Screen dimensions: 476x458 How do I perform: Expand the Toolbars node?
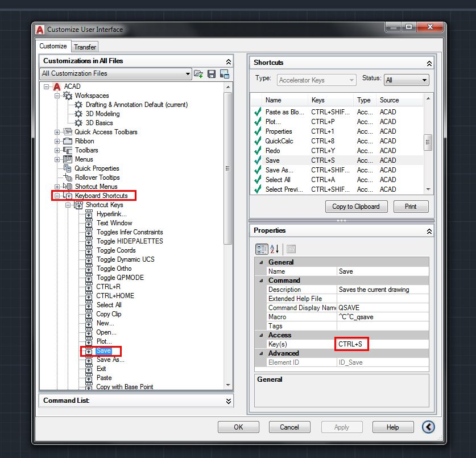point(57,150)
